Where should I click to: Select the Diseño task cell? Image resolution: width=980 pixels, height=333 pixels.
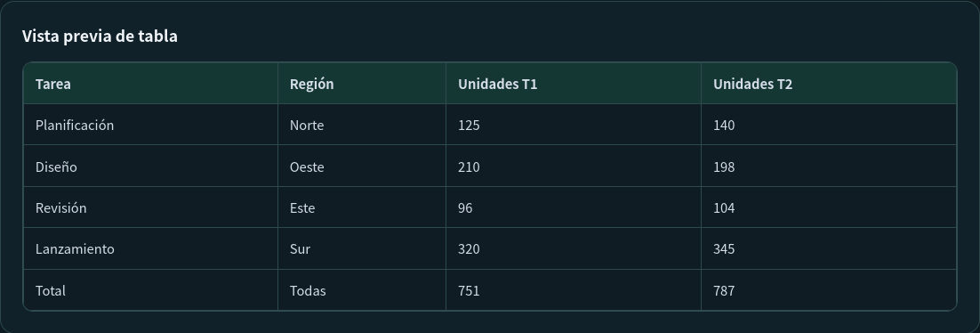pos(150,166)
